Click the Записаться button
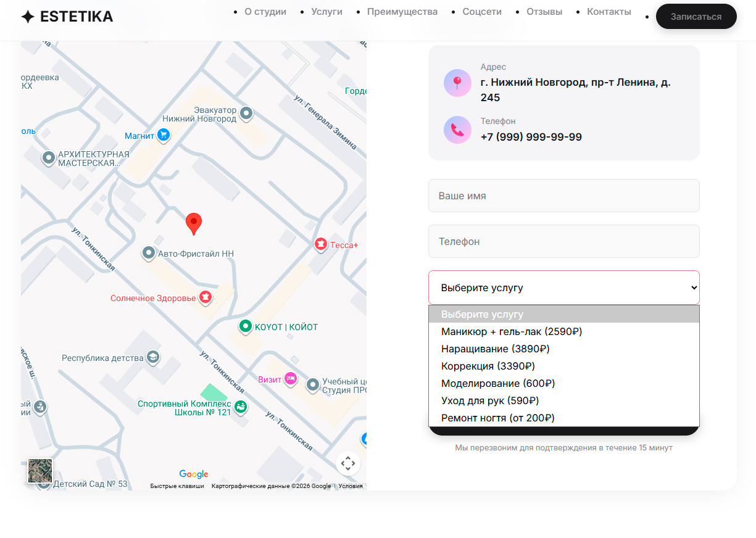 (x=696, y=17)
